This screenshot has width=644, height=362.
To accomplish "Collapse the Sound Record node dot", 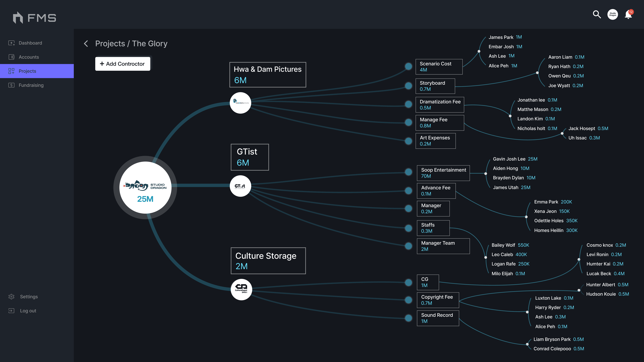I will point(409,318).
